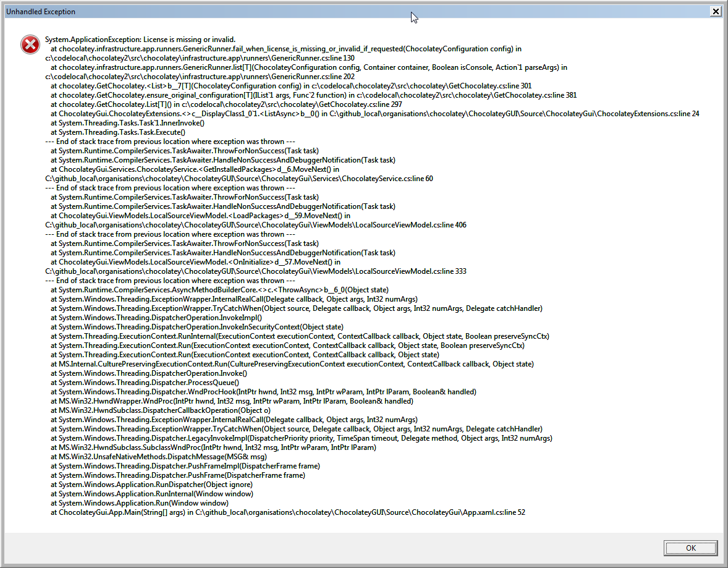Viewport: 728px width, 568px height.
Task: Click the Application.RunInternal line
Action: pos(152,494)
